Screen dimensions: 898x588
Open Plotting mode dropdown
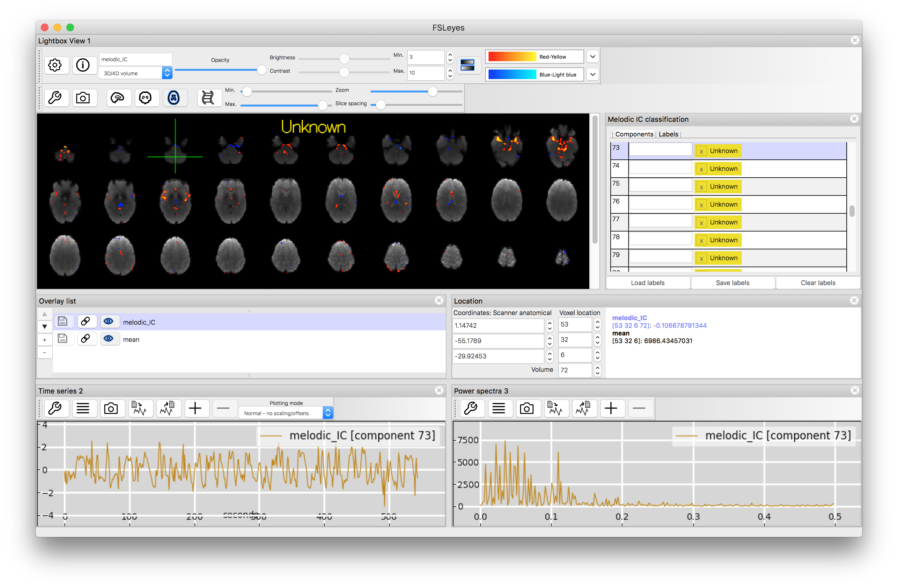286,413
